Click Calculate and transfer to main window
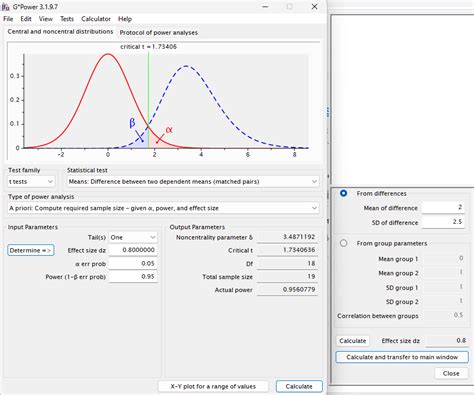The height and width of the screenshot is (395, 474). click(x=402, y=357)
